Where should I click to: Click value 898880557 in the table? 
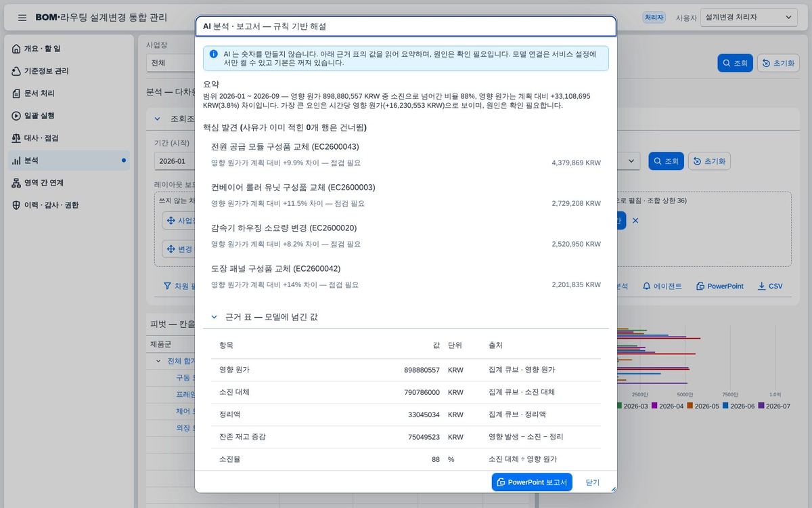point(422,370)
